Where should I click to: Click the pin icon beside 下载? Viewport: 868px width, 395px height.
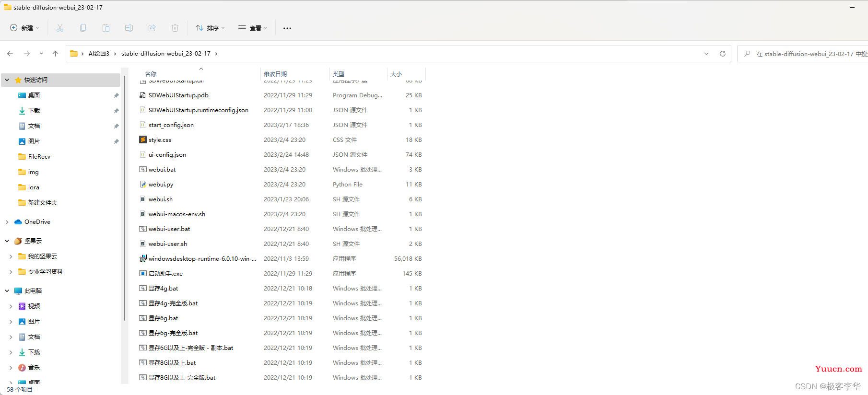pos(116,111)
